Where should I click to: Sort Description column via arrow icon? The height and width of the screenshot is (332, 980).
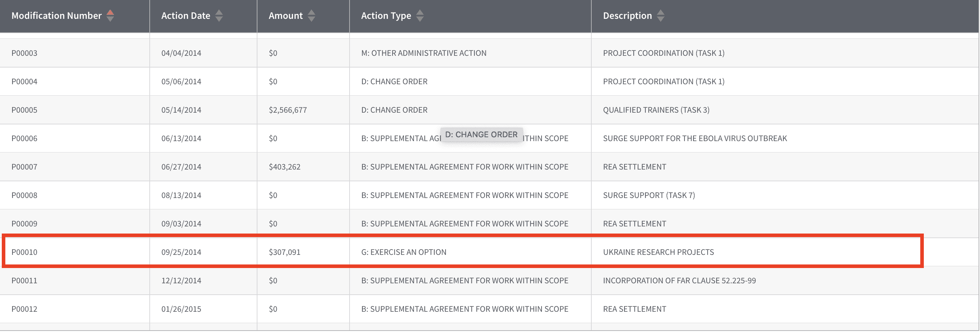coord(660,16)
